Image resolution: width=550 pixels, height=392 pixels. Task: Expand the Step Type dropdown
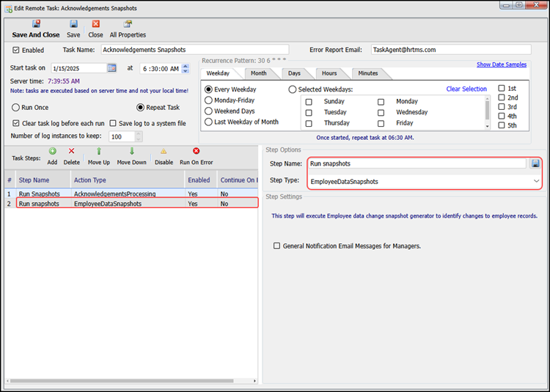[536, 181]
